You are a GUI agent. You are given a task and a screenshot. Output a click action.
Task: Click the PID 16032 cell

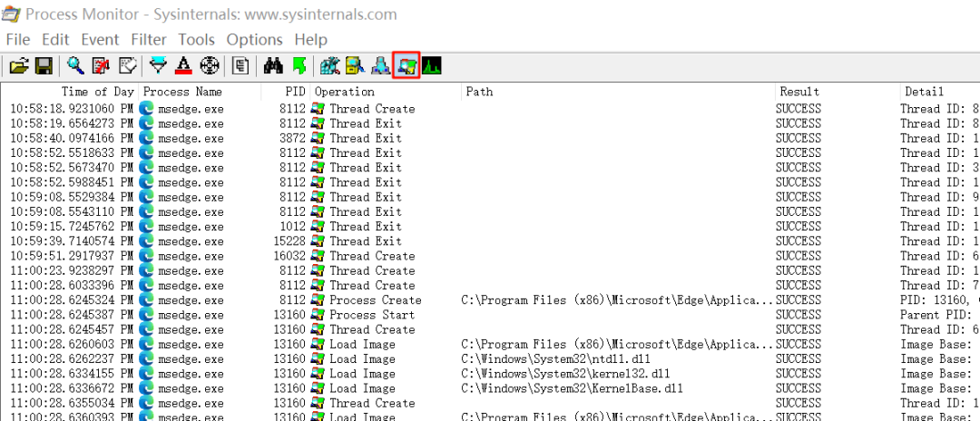pyautogui.click(x=290, y=256)
